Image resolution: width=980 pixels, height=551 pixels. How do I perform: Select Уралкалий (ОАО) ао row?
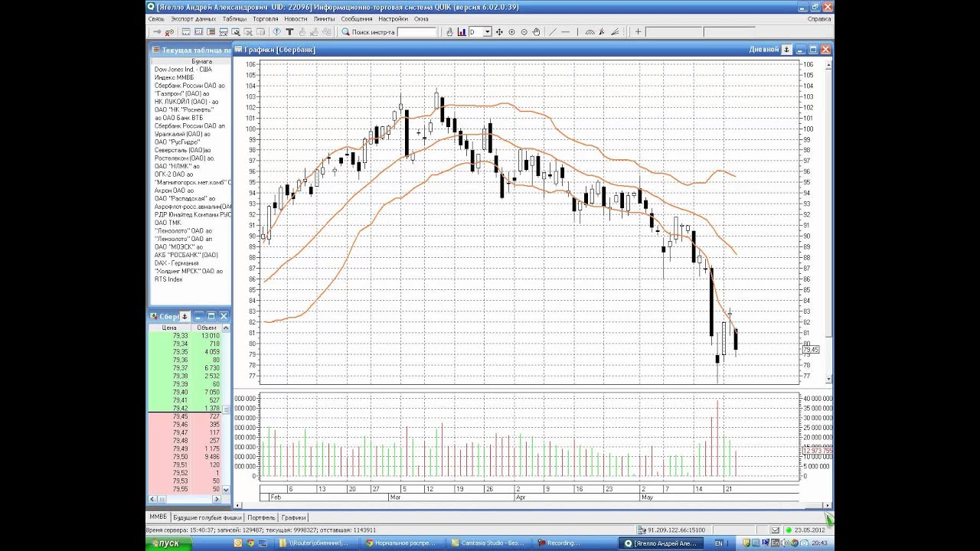191,134
